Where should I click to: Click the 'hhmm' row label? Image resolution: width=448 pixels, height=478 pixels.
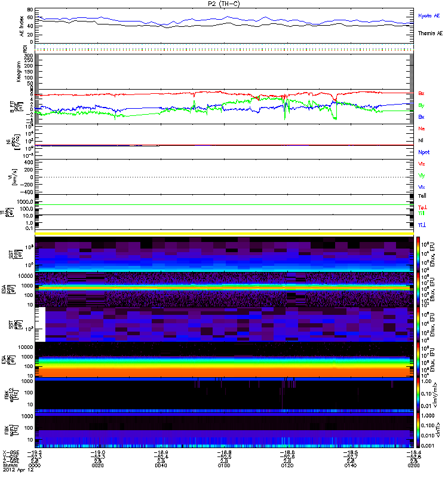(10, 465)
